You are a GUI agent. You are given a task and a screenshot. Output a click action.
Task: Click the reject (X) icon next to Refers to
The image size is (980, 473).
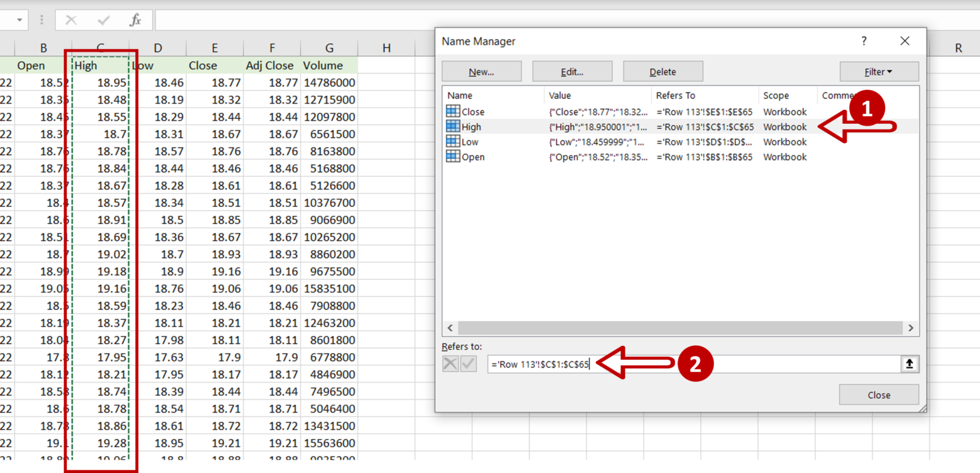450,363
